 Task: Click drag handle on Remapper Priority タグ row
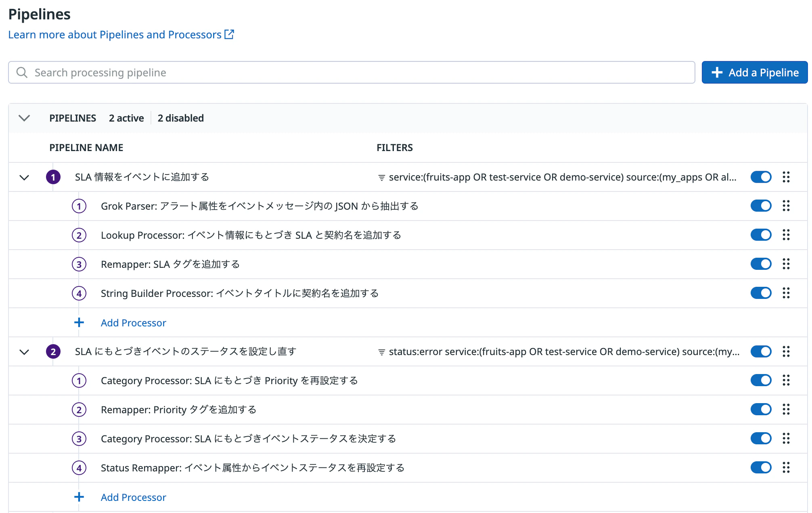click(x=786, y=410)
